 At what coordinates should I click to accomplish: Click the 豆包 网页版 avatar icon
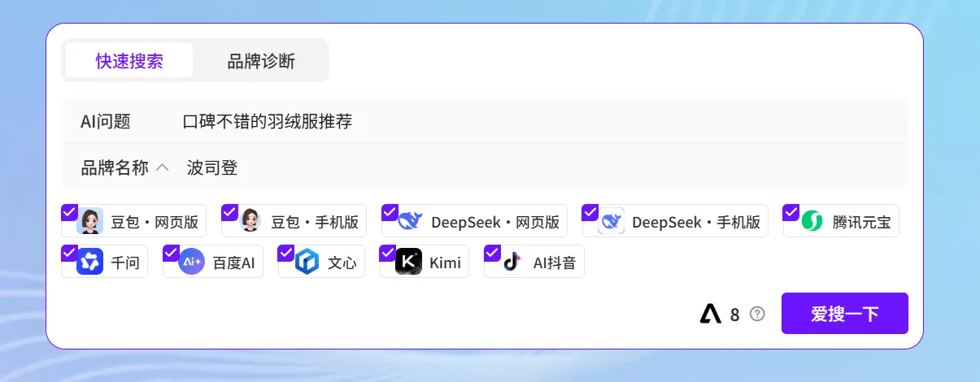tap(90, 221)
